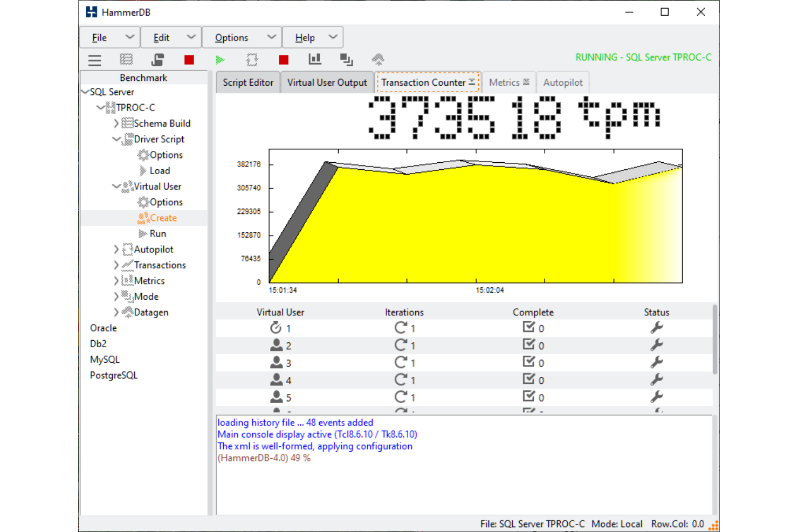Click the Autopilot dashed-loop toolbar icon
798x532 pixels.
[x=252, y=60]
